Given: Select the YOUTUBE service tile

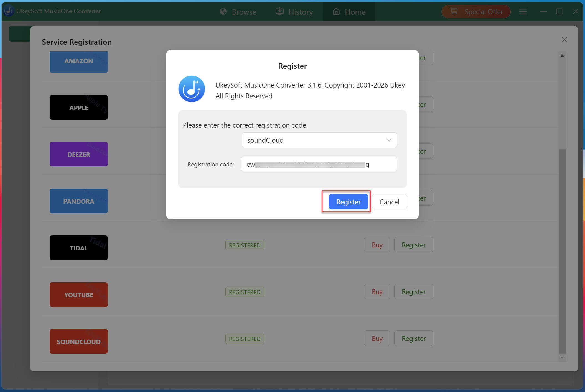Looking at the screenshot, I should pos(79,295).
